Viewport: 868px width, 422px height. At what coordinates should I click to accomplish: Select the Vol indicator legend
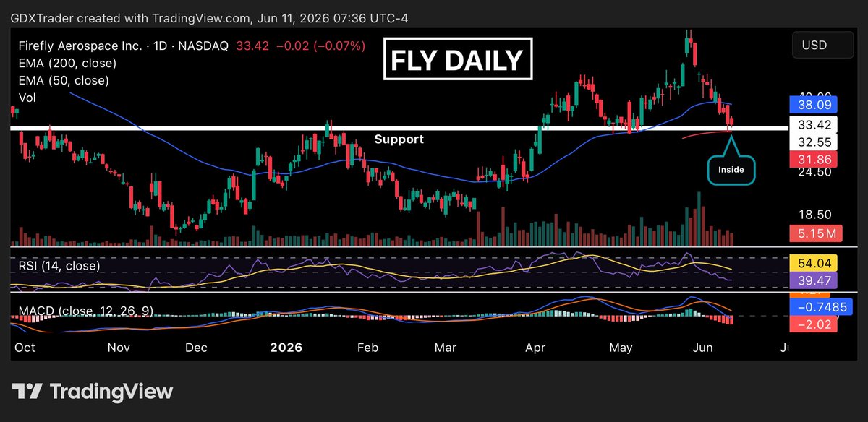[x=27, y=97]
